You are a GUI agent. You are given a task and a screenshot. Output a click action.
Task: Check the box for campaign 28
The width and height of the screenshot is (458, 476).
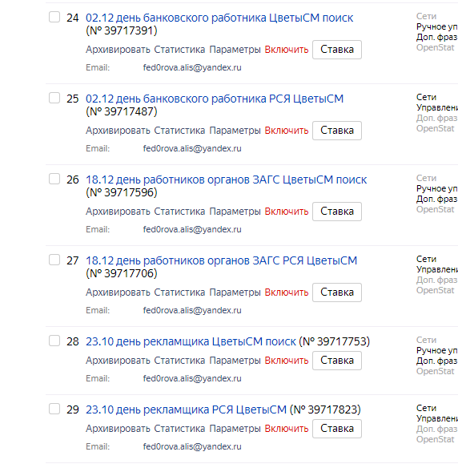[x=54, y=341]
